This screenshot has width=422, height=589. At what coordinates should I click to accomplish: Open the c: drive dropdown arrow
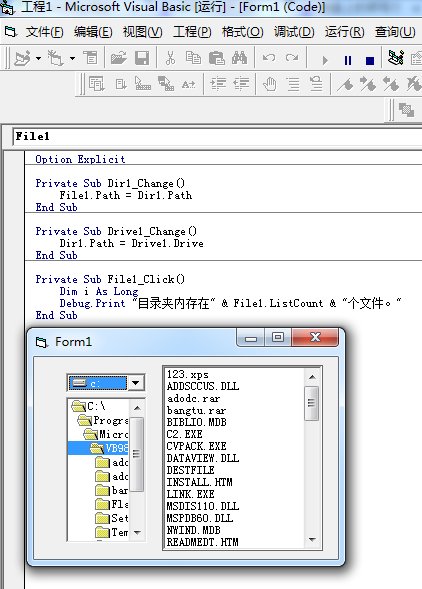(136, 383)
